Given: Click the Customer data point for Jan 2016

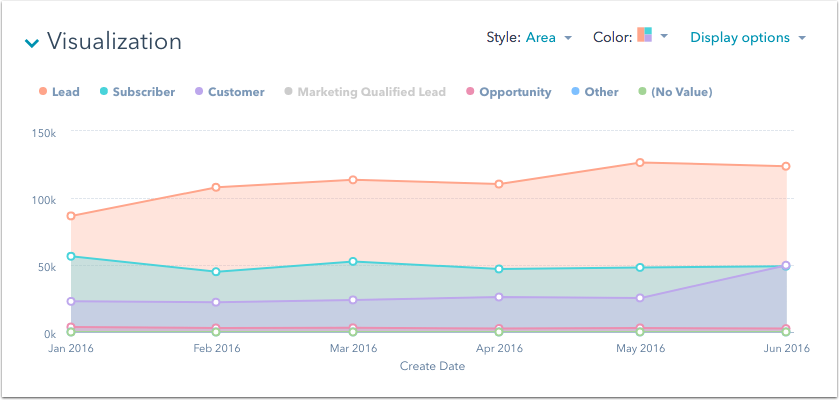Looking at the screenshot, I should tap(71, 301).
